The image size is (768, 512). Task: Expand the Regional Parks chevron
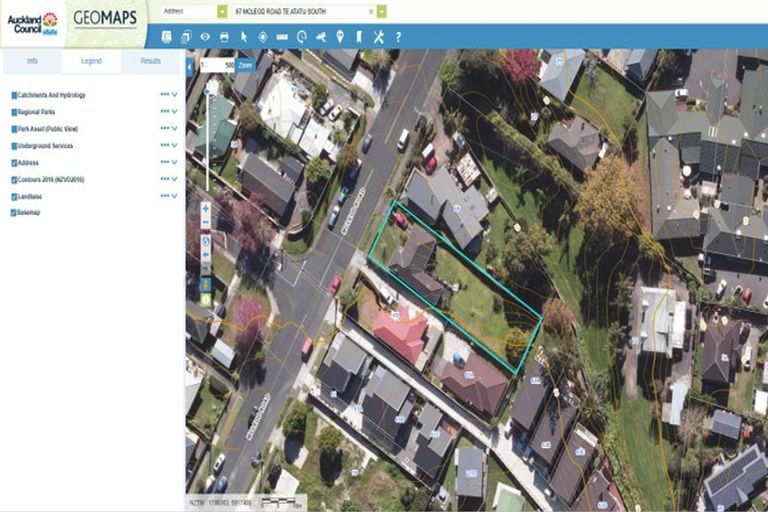pos(174,112)
